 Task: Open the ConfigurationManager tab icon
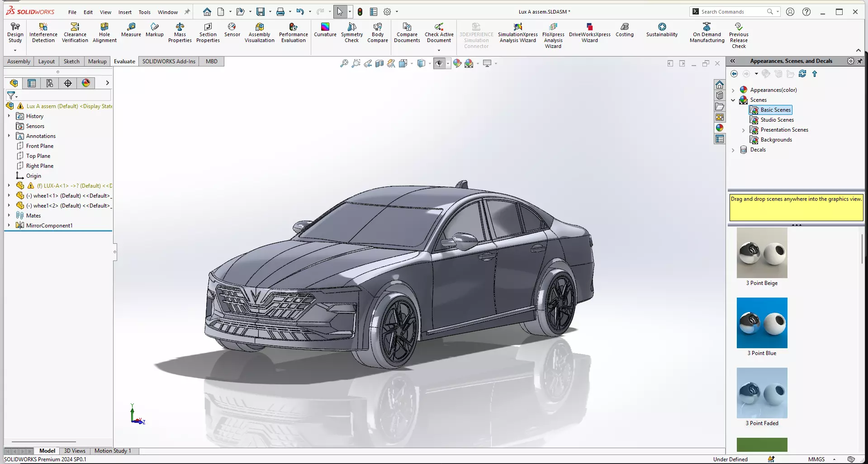[50, 83]
